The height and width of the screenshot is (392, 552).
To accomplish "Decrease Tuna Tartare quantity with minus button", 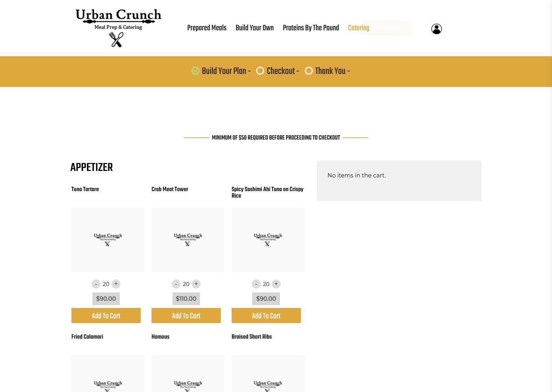I will tap(96, 284).
